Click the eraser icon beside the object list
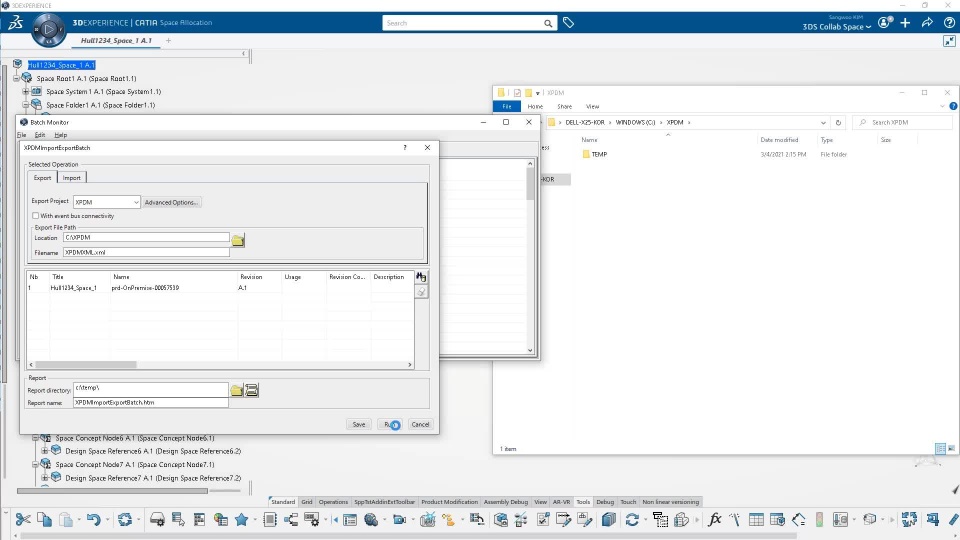 click(421, 292)
